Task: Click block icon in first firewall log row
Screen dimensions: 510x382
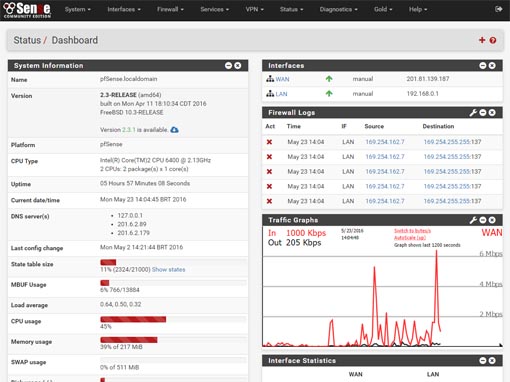Action: 269,142
